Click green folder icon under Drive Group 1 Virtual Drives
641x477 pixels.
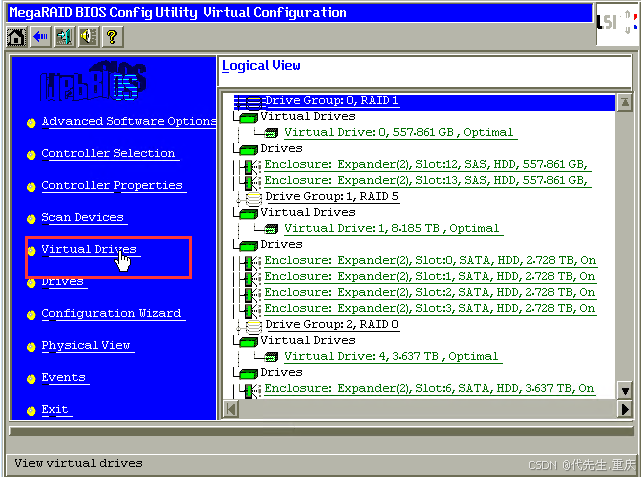249,214
